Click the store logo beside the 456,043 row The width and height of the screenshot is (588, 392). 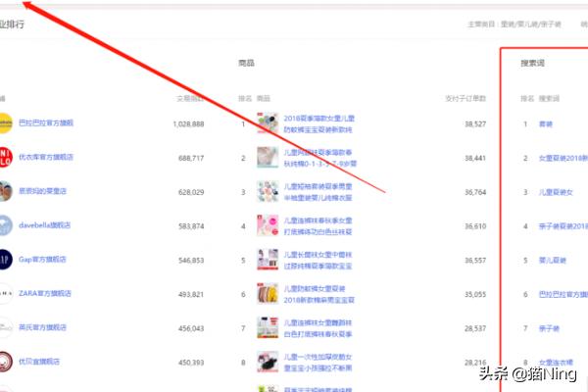(6, 327)
